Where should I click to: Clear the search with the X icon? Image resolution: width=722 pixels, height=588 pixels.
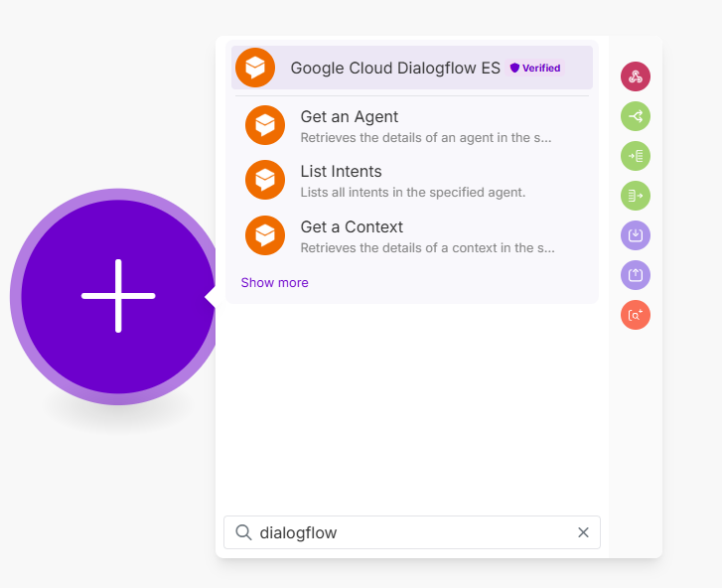pyautogui.click(x=583, y=532)
